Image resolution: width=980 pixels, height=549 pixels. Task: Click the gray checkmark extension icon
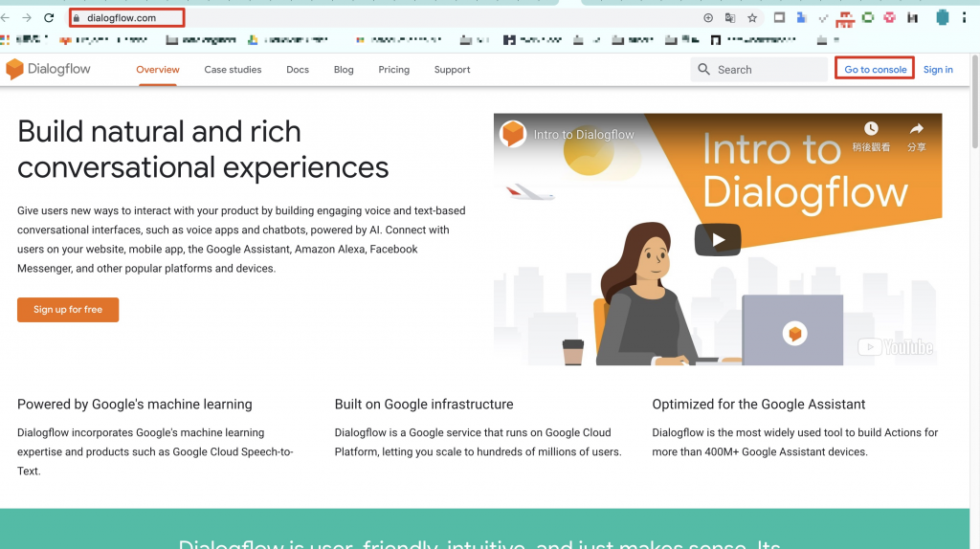pos(823,19)
